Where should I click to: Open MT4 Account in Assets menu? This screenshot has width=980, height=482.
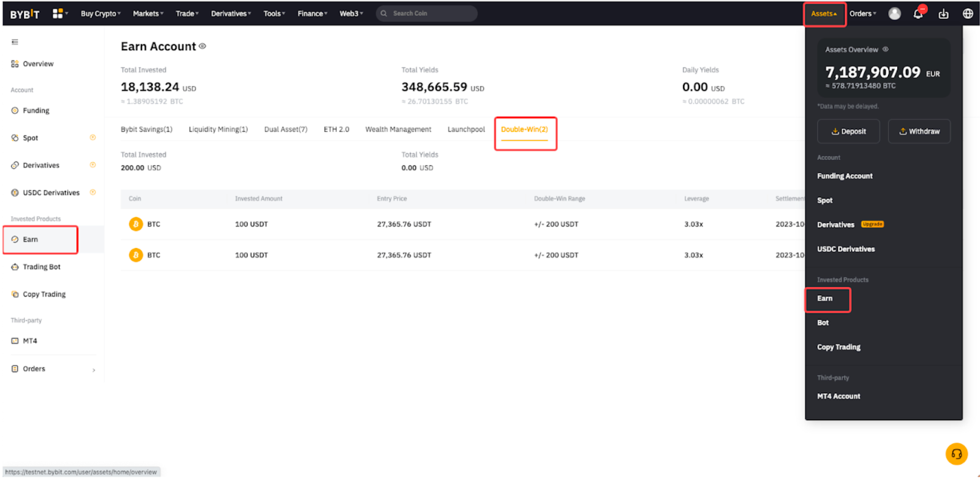[x=839, y=396]
